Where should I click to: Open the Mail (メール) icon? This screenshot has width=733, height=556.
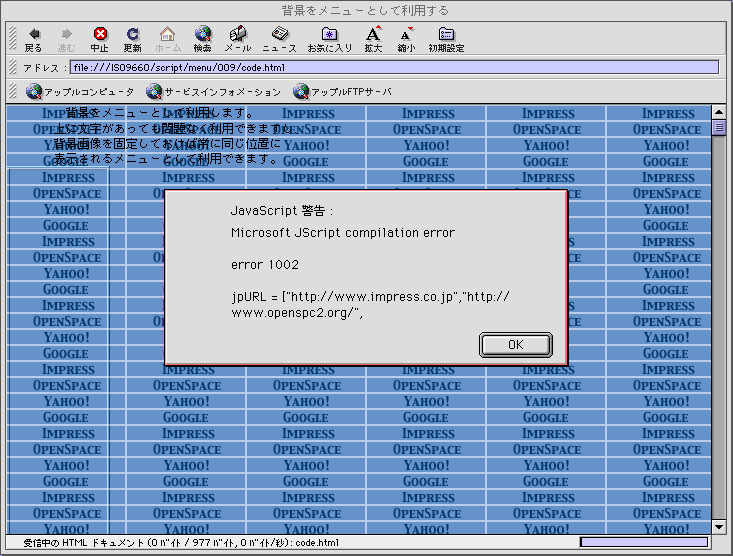(x=238, y=39)
